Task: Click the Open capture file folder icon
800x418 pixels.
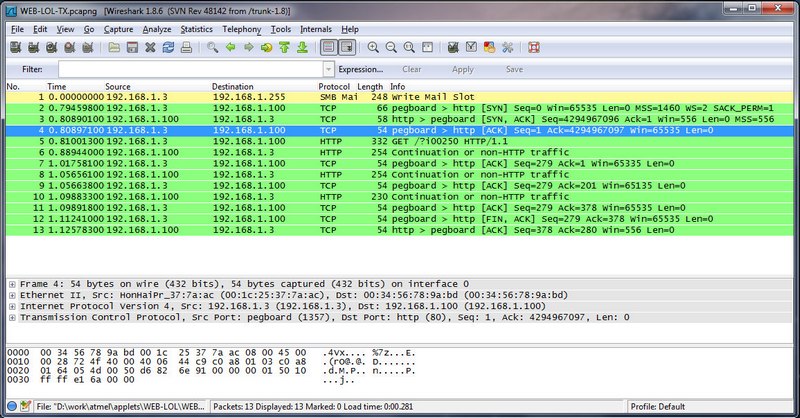Action: point(114,47)
